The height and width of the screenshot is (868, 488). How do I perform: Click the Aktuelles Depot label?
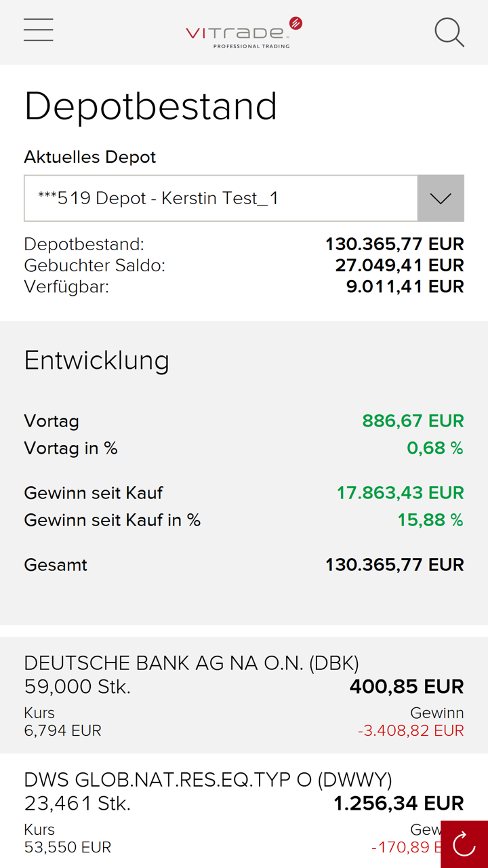tap(89, 157)
